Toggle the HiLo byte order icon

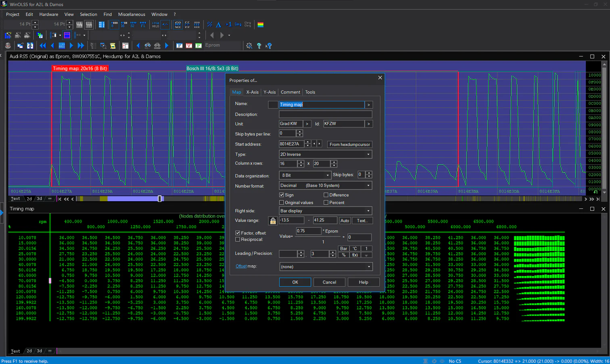pos(156,25)
